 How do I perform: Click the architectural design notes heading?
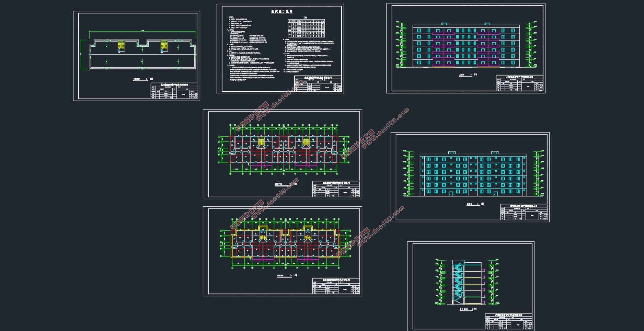(x=282, y=11)
